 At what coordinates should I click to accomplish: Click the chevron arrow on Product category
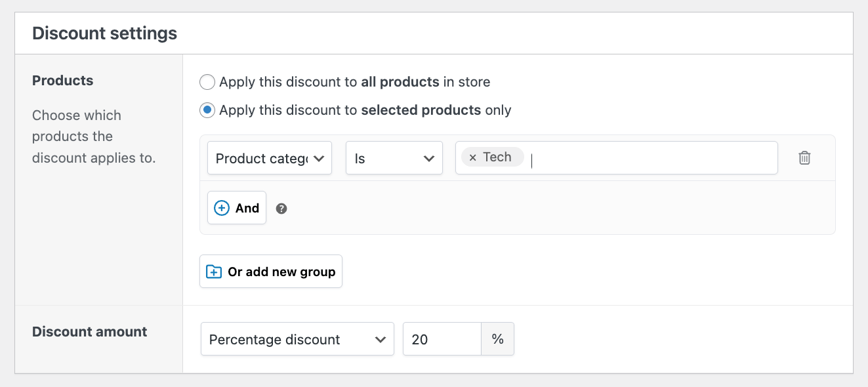pos(319,158)
